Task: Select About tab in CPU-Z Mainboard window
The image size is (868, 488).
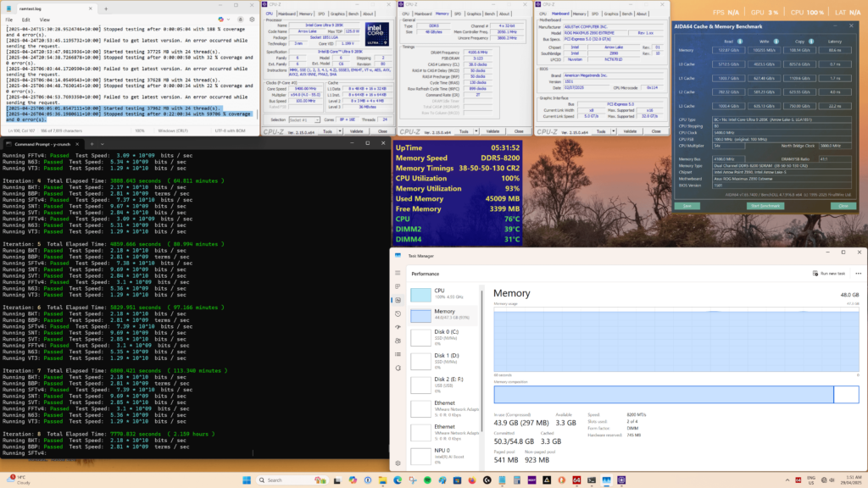Action: [641, 14]
